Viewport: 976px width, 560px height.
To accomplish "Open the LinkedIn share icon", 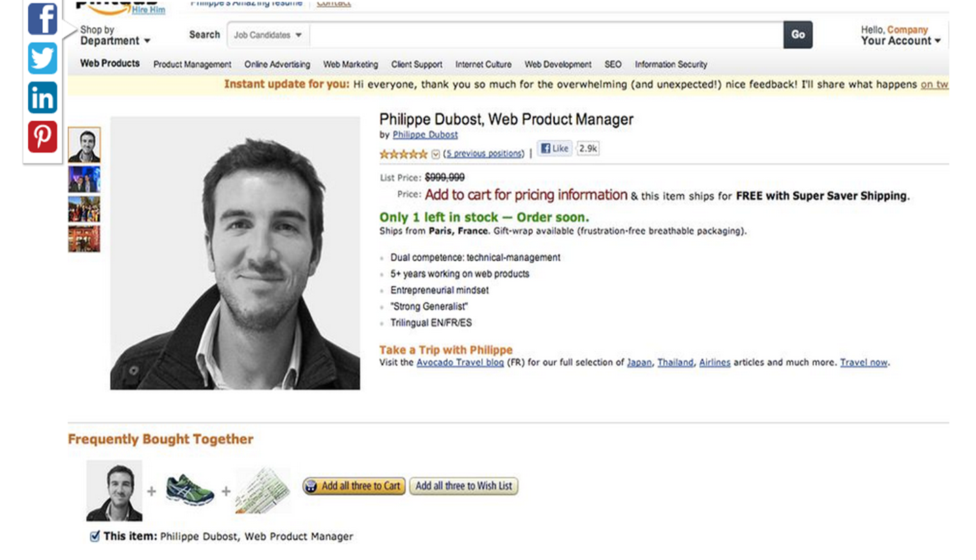I will coord(42,98).
